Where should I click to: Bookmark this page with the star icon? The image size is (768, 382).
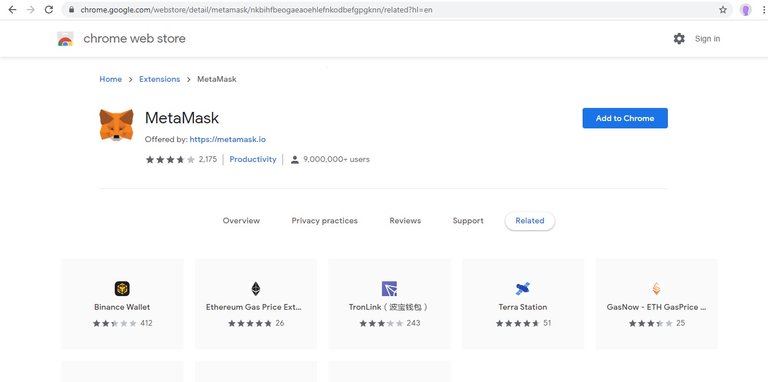pos(722,10)
